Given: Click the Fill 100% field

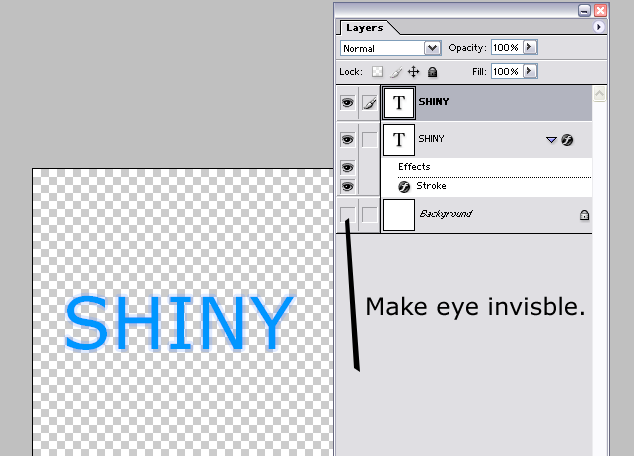Looking at the screenshot, I should pyautogui.click(x=507, y=71).
